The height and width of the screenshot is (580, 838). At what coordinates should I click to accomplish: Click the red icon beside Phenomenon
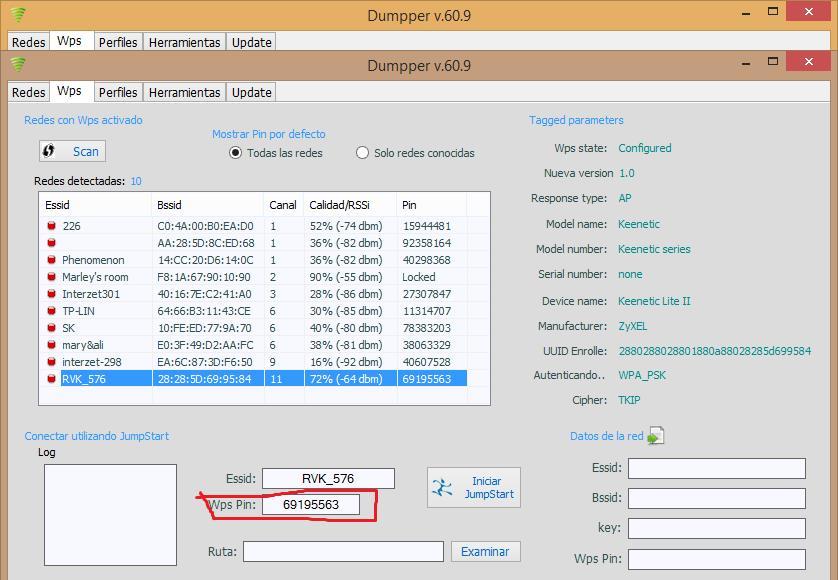[x=51, y=260]
